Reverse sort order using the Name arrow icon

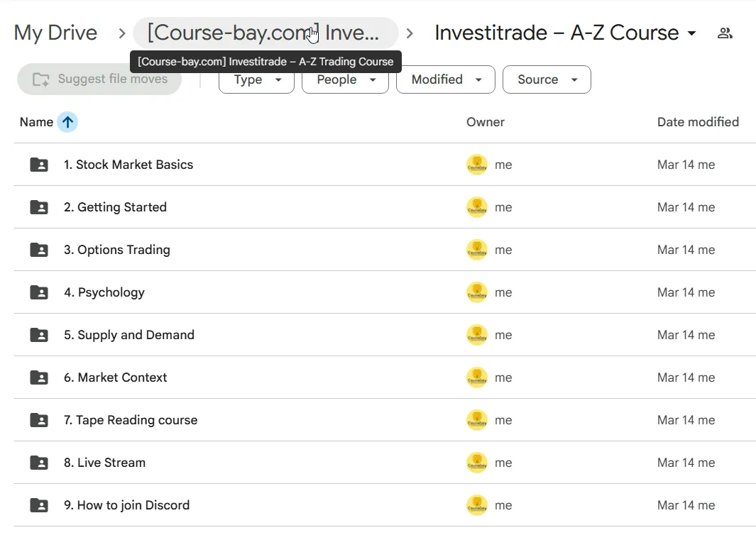pyautogui.click(x=67, y=122)
